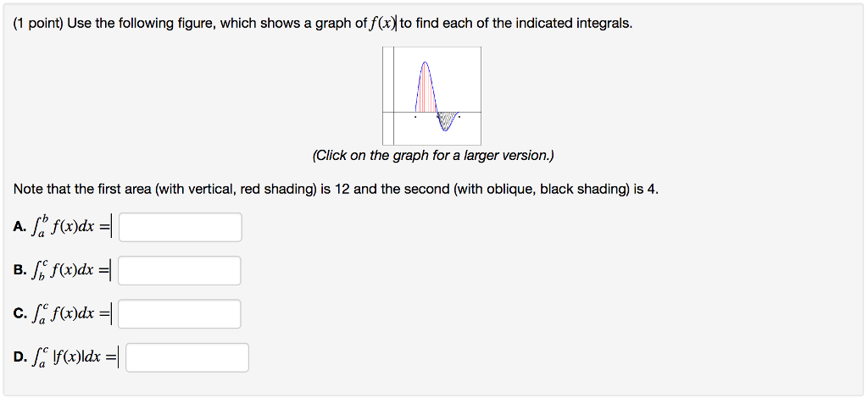Click the blue curve peak in the graph
This screenshot has height=398, width=868.
(x=425, y=63)
